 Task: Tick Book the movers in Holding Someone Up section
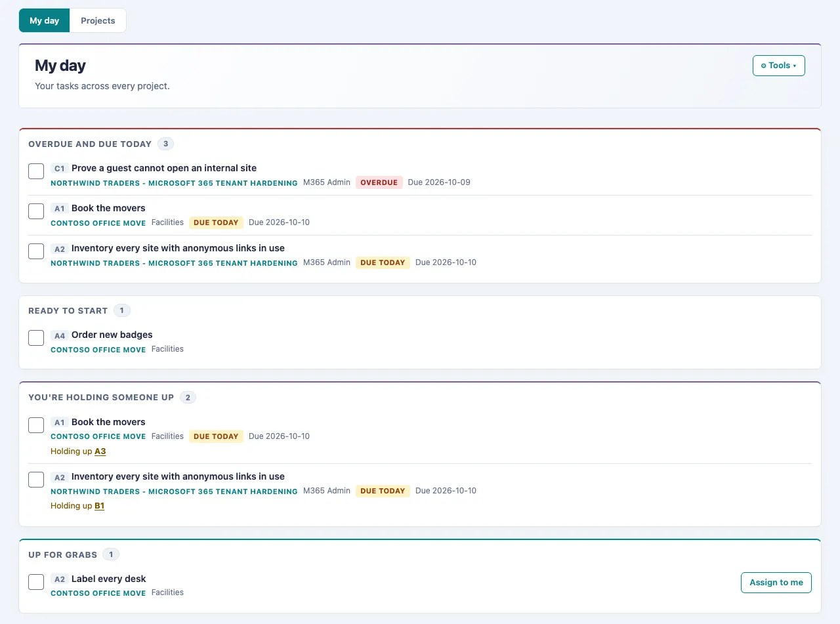pos(36,425)
